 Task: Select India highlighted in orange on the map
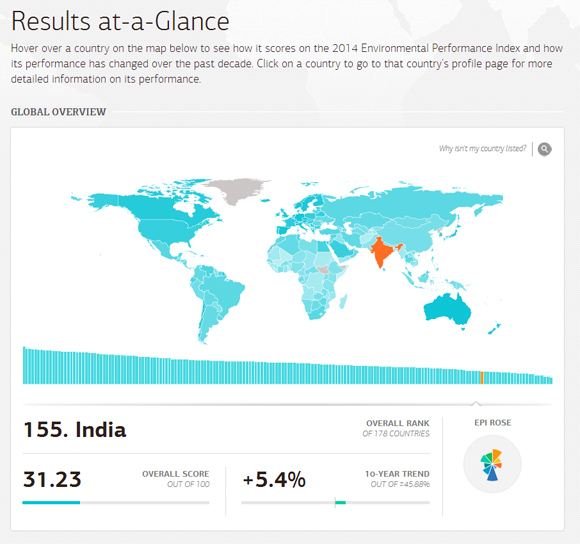(383, 252)
